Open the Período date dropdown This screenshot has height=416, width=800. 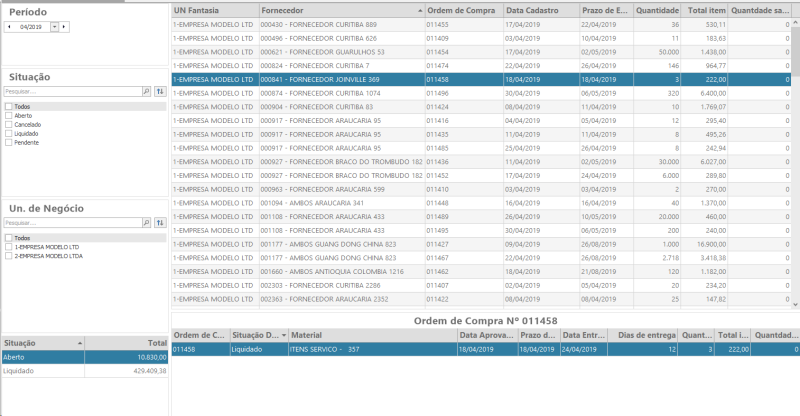click(x=55, y=27)
